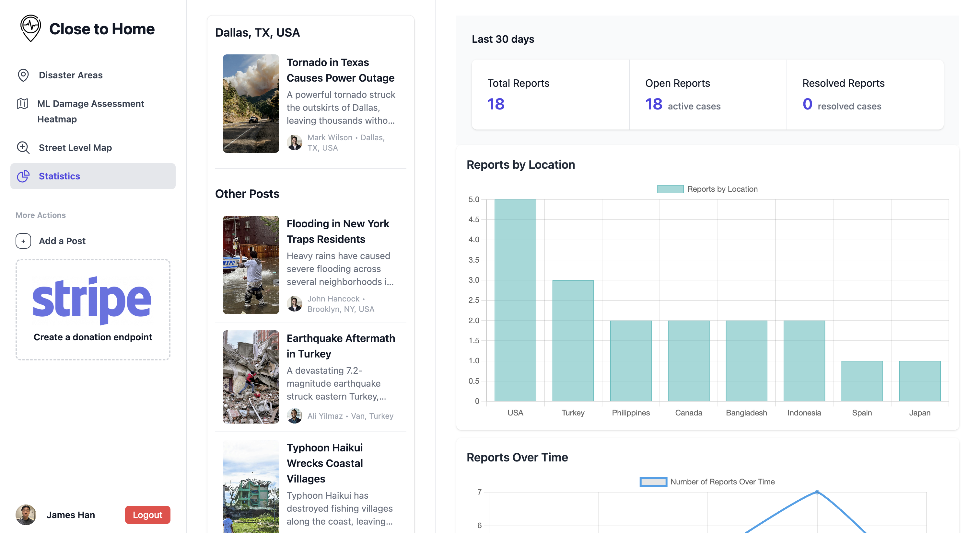Click the Turkey bar in location chart
Viewport: 980px width, 533px height.
(x=573, y=340)
